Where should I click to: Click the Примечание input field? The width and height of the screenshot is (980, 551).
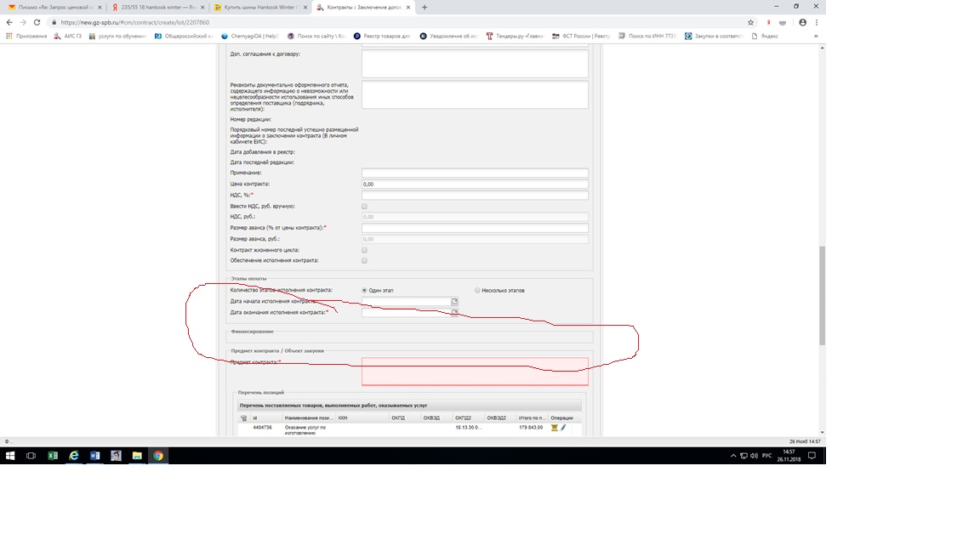pyautogui.click(x=475, y=173)
